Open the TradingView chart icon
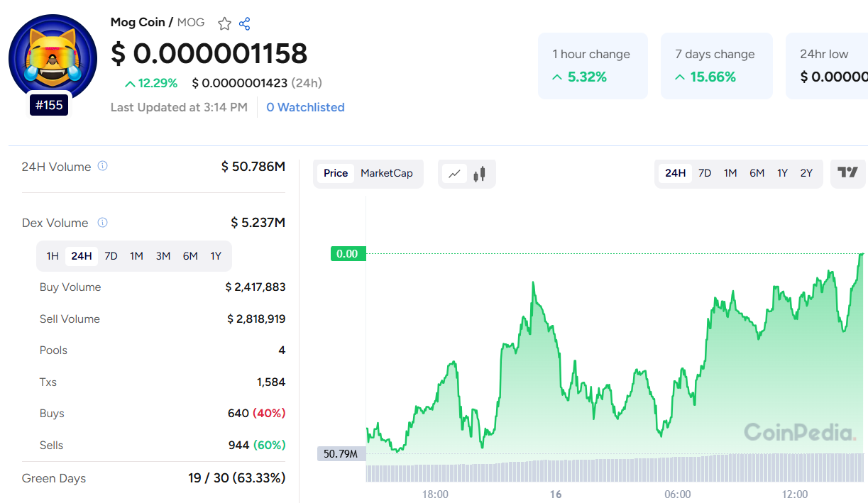This screenshot has width=868, height=503. pyautogui.click(x=847, y=172)
